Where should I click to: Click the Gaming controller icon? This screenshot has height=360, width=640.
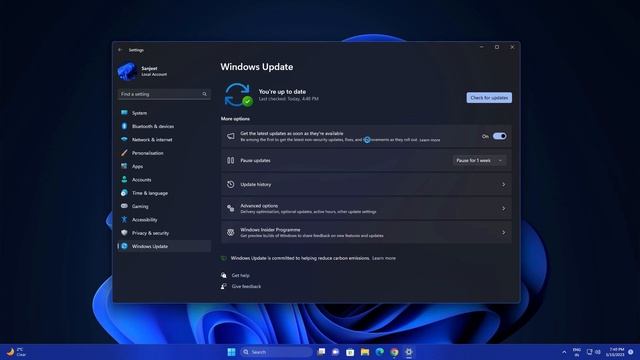click(124, 206)
